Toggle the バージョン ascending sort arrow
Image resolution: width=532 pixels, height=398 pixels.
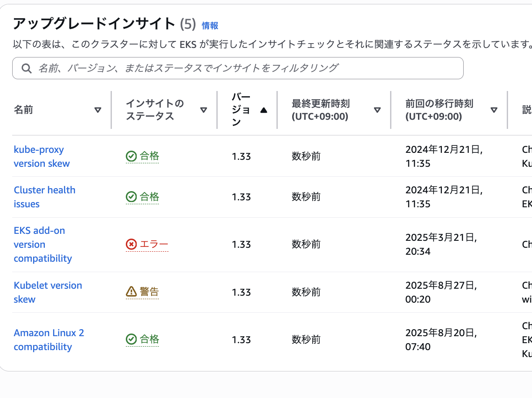(263, 110)
